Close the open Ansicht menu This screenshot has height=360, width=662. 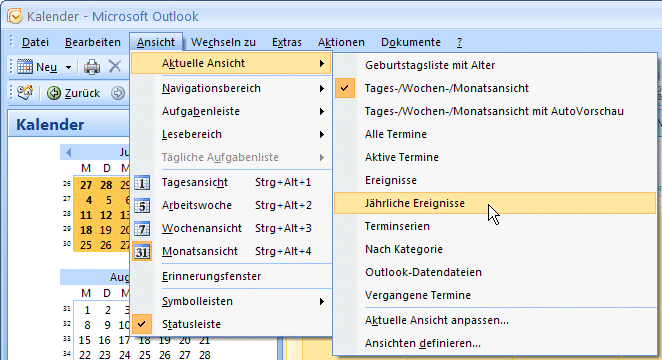pos(156,42)
